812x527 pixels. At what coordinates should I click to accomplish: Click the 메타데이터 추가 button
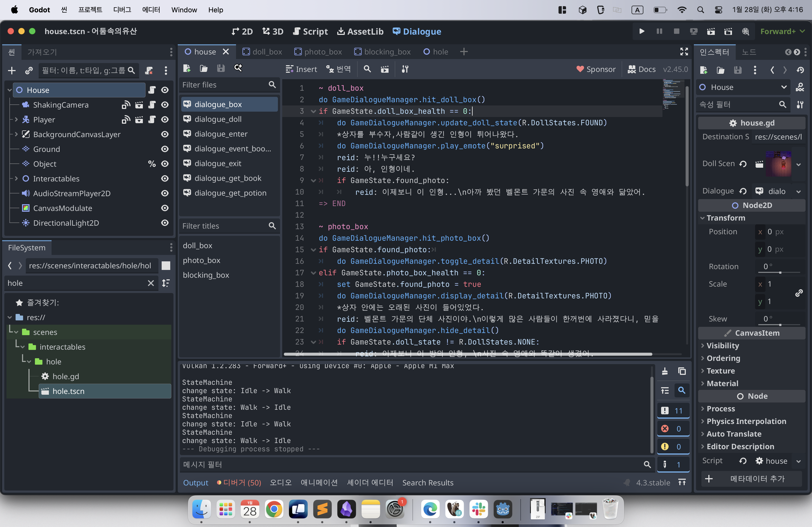752,479
